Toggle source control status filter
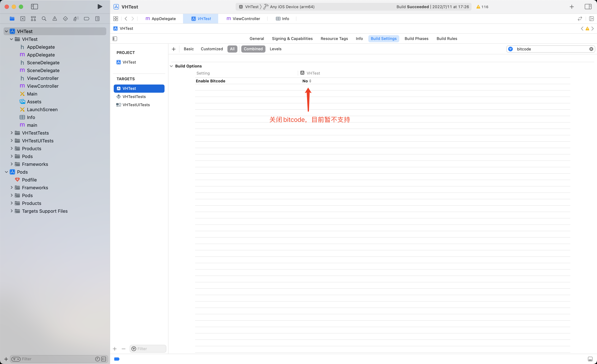Image resolution: width=597 pixels, height=364 pixels. tap(104, 359)
